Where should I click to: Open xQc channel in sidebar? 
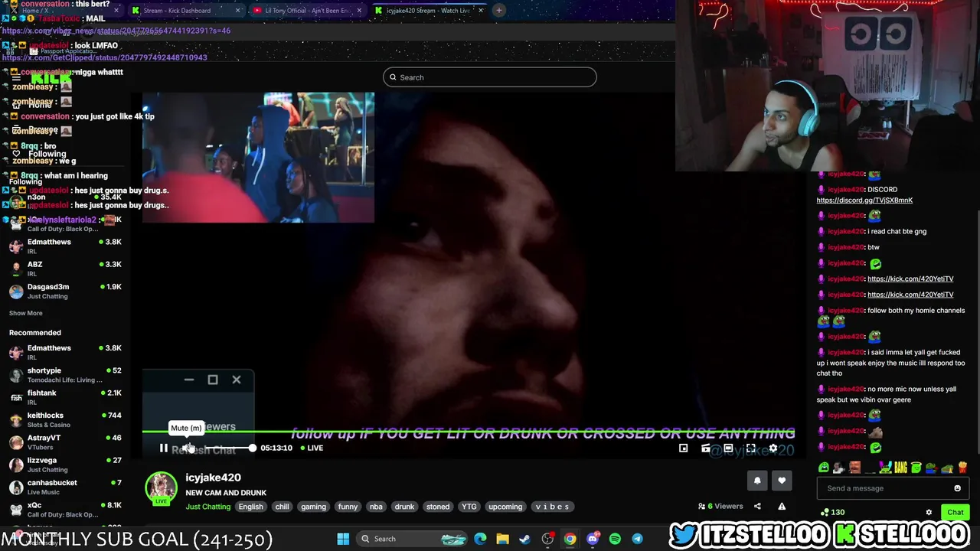(64, 509)
